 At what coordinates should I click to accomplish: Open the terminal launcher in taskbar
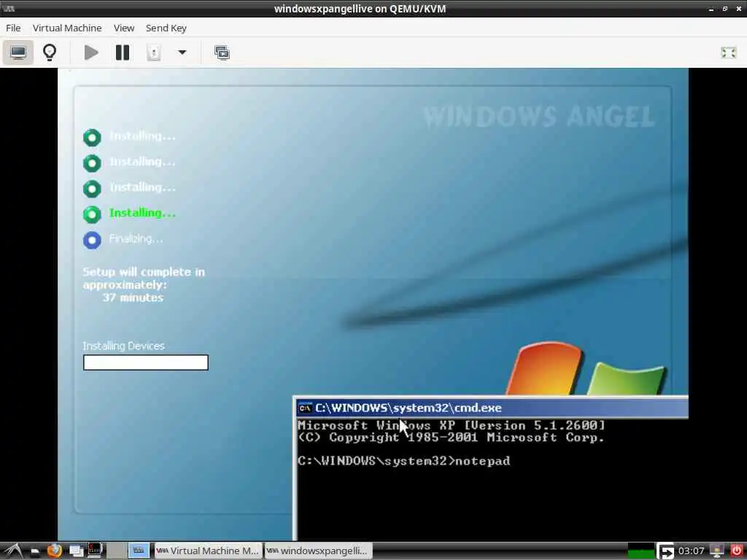coord(95,551)
